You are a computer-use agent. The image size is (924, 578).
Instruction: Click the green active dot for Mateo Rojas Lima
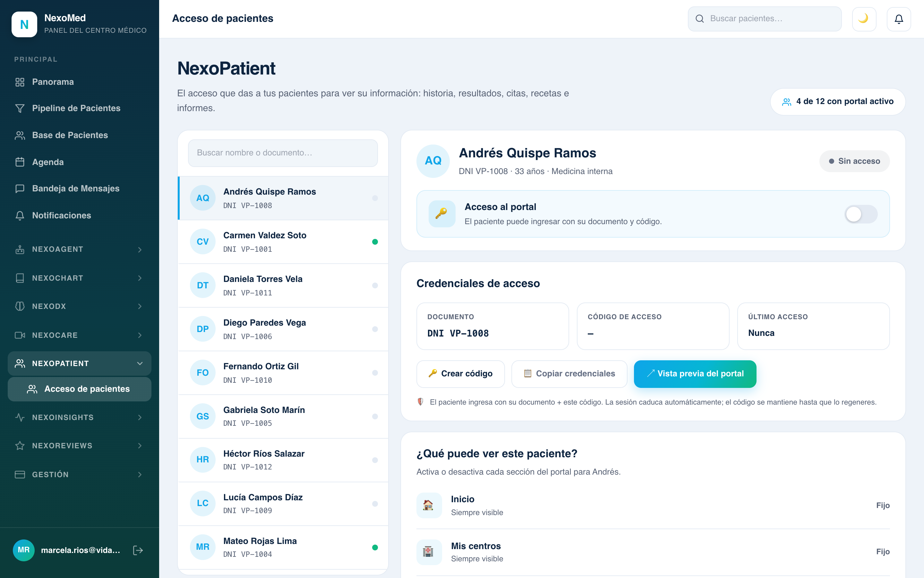tap(375, 547)
